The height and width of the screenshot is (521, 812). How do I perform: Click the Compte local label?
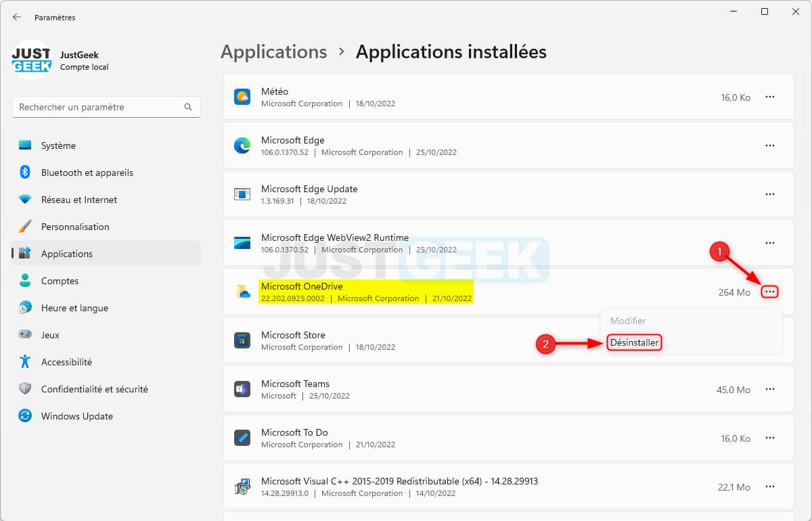pos(84,67)
